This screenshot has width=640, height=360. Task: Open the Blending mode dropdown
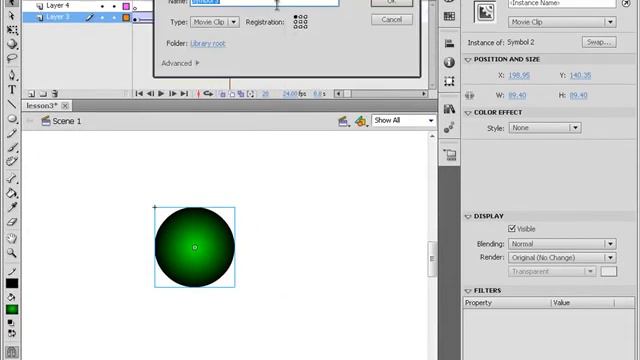562,244
